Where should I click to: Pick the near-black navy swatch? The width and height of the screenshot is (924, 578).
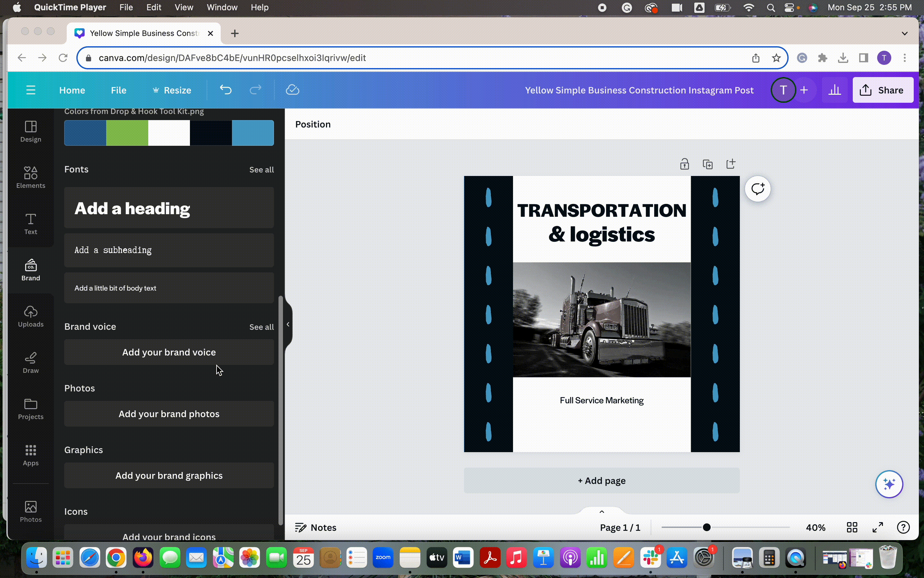pyautogui.click(x=211, y=133)
